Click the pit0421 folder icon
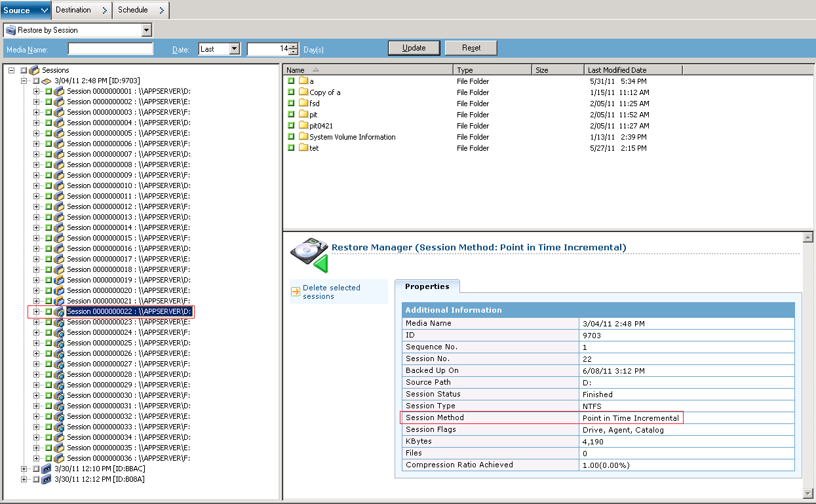The image size is (816, 504). 303,126
